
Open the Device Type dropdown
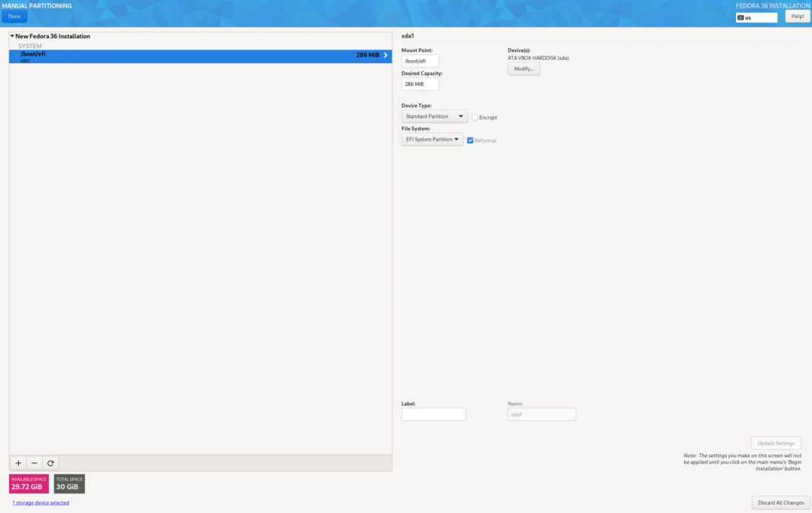tap(435, 117)
